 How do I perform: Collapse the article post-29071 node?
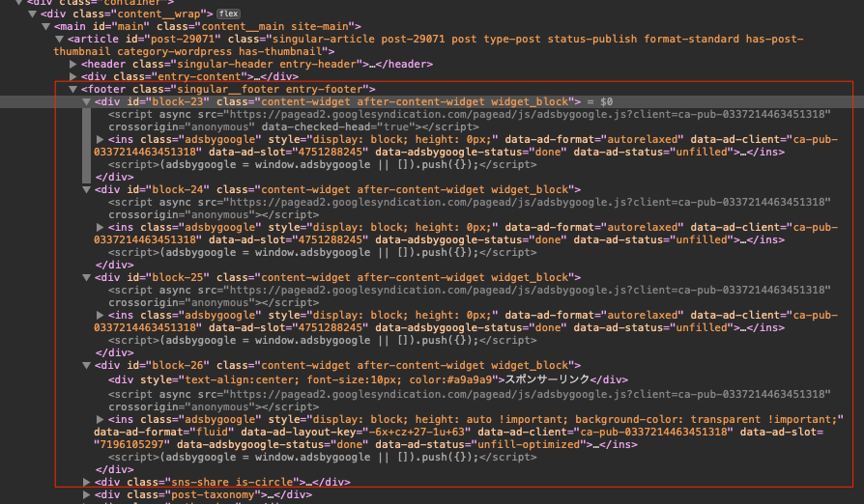pyautogui.click(x=59, y=39)
